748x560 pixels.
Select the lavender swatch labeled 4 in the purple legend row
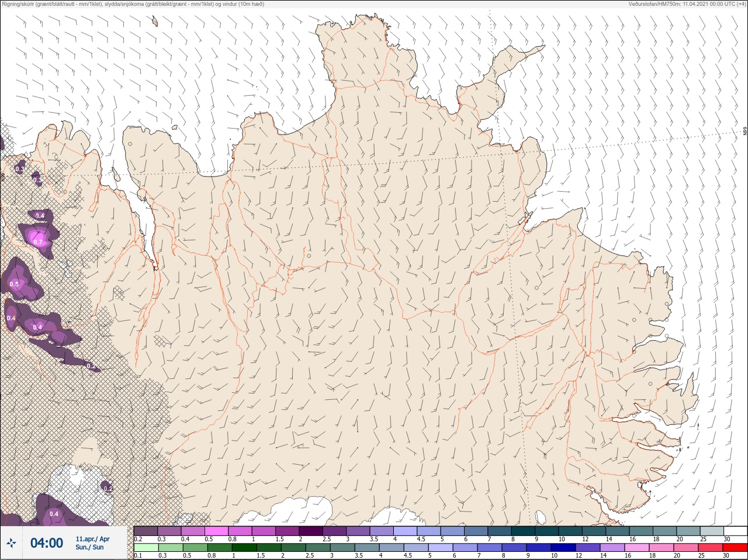click(406, 531)
